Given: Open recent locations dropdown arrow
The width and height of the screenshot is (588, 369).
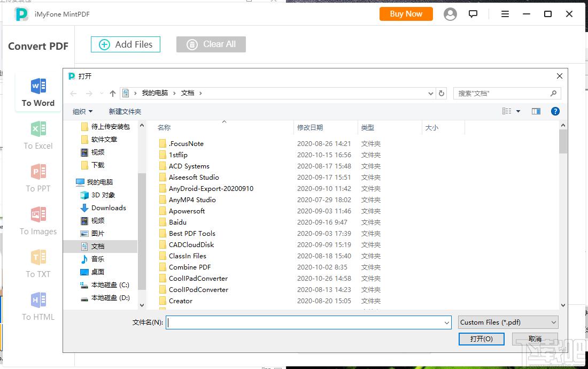Looking at the screenshot, I should [x=101, y=94].
